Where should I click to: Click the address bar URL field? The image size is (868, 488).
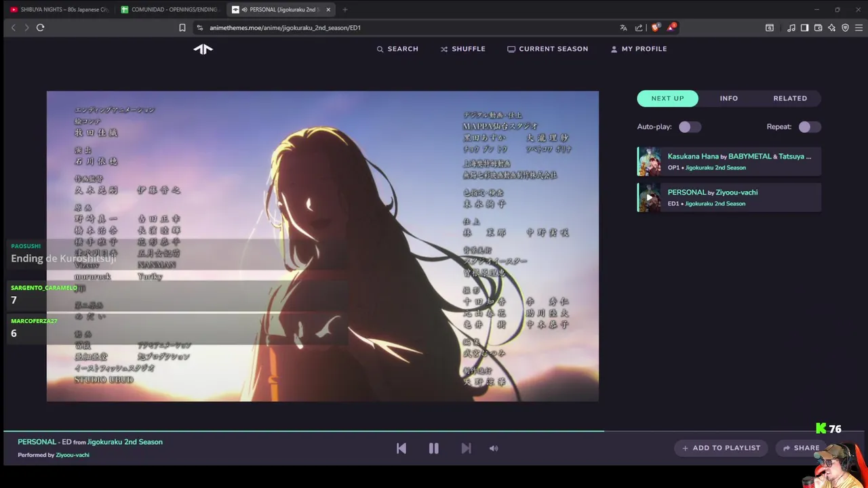pos(407,28)
